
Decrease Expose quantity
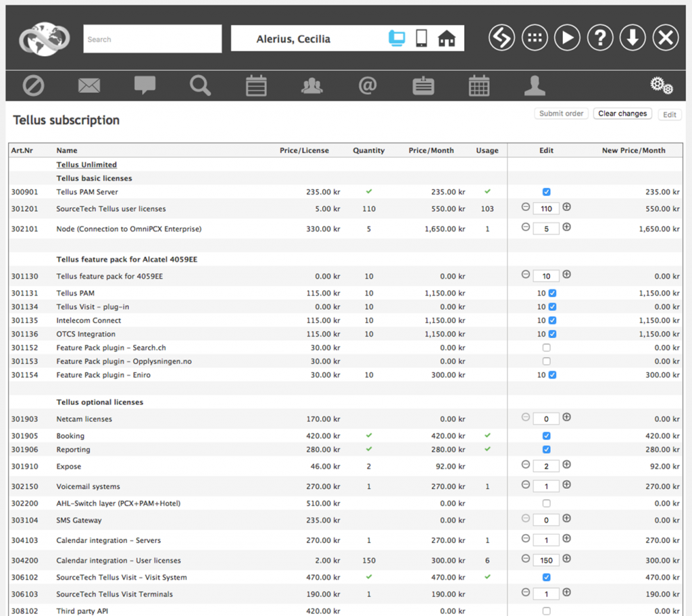(x=525, y=464)
